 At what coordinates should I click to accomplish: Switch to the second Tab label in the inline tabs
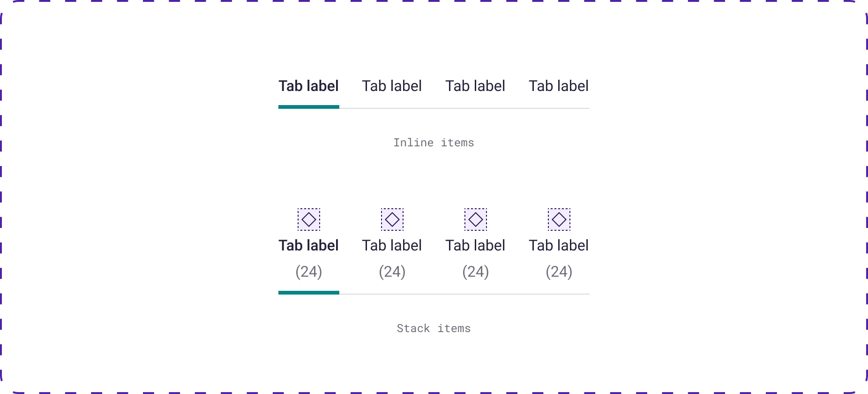tap(392, 86)
